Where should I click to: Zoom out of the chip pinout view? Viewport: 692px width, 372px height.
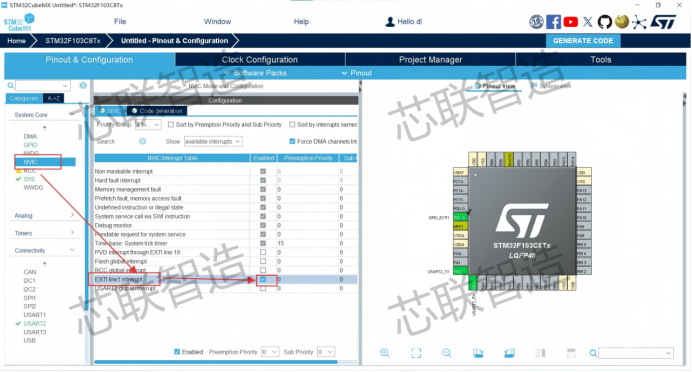pos(447,353)
